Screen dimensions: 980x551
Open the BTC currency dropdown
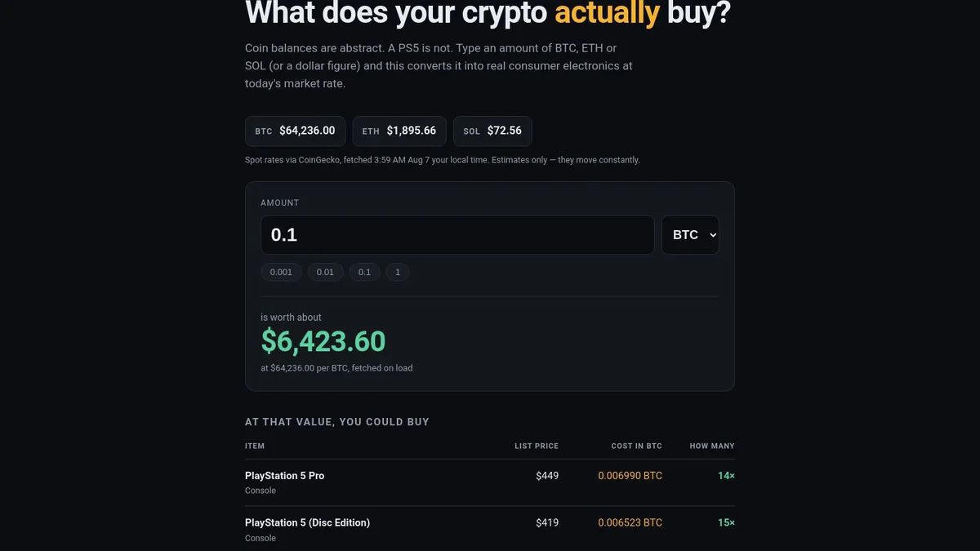(x=690, y=235)
